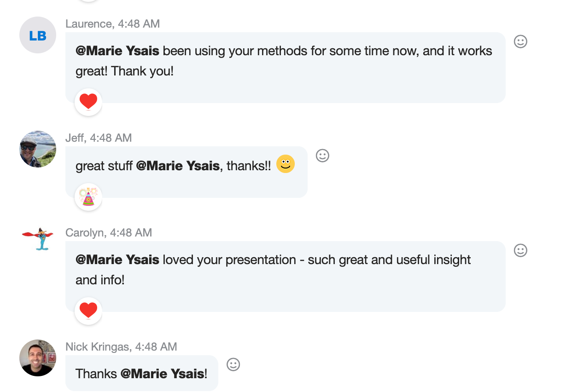The height and width of the screenshot is (392, 572).
Task: Open Laurence's LB initials avatar
Action: (x=38, y=35)
